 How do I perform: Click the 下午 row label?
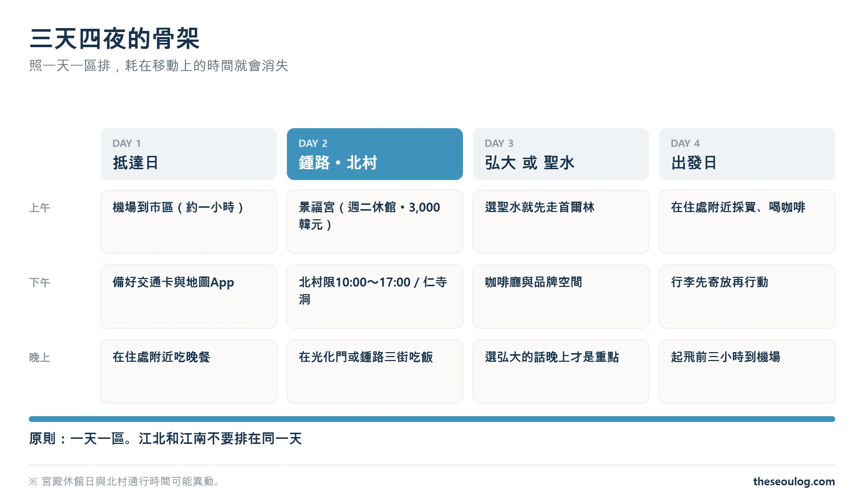[40, 283]
